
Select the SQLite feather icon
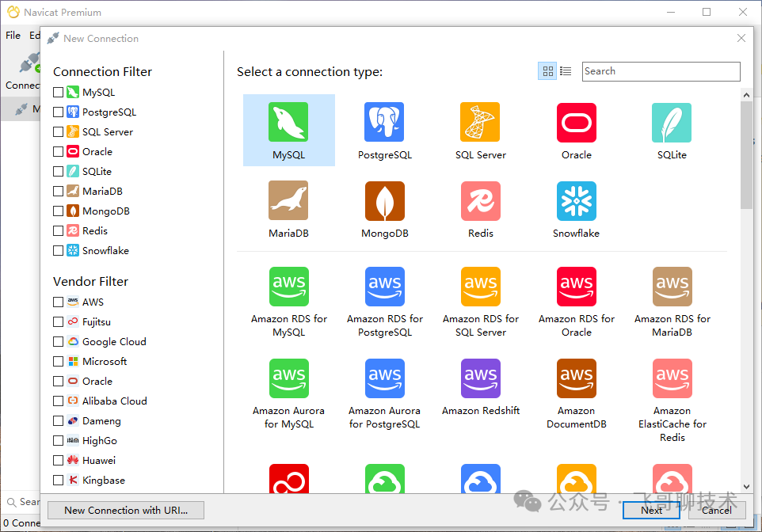pyautogui.click(x=672, y=122)
